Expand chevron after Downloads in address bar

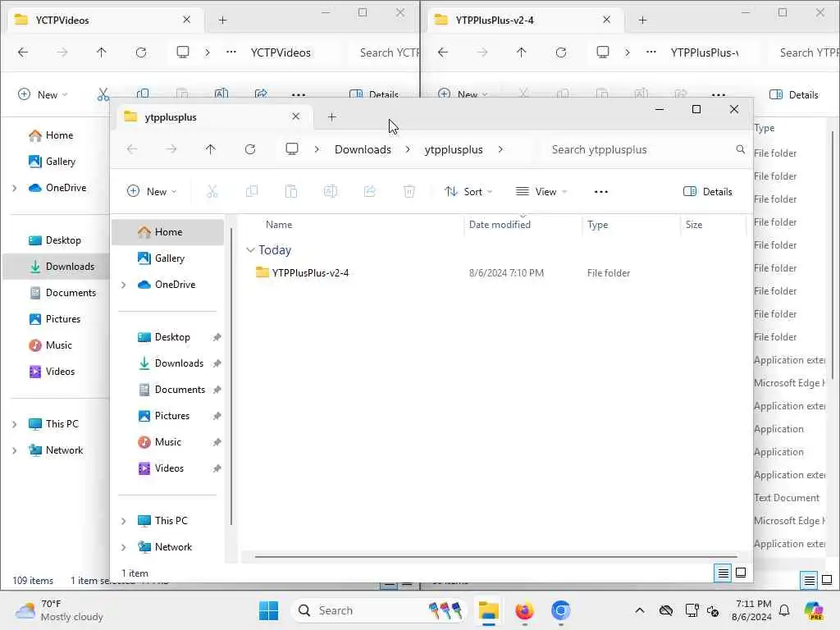coord(408,149)
